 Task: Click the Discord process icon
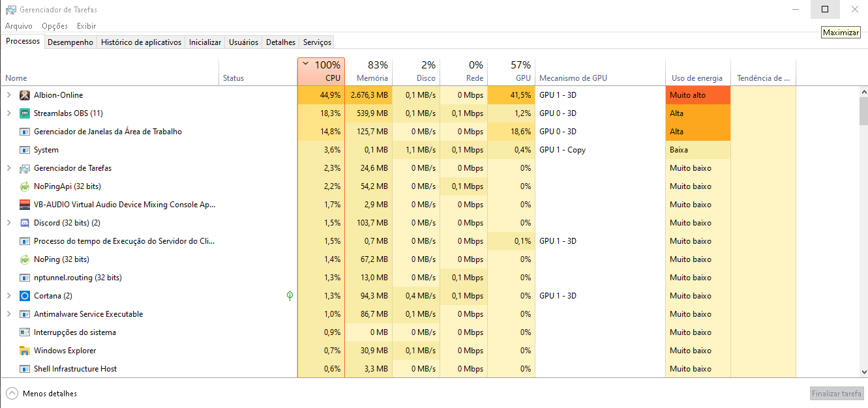coord(25,223)
